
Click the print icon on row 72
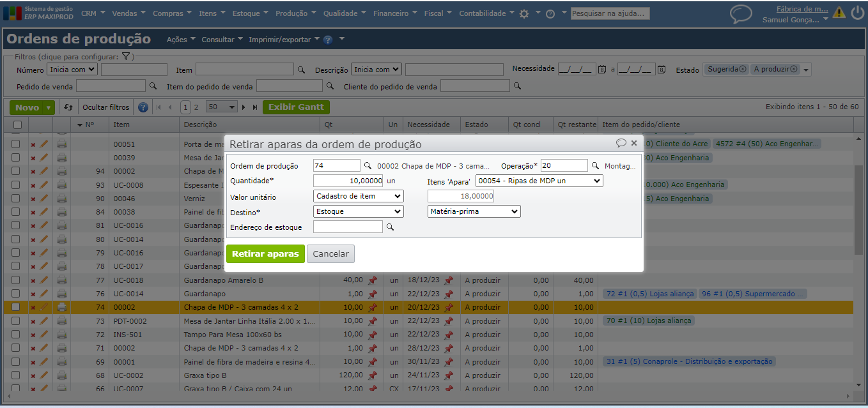(62, 334)
